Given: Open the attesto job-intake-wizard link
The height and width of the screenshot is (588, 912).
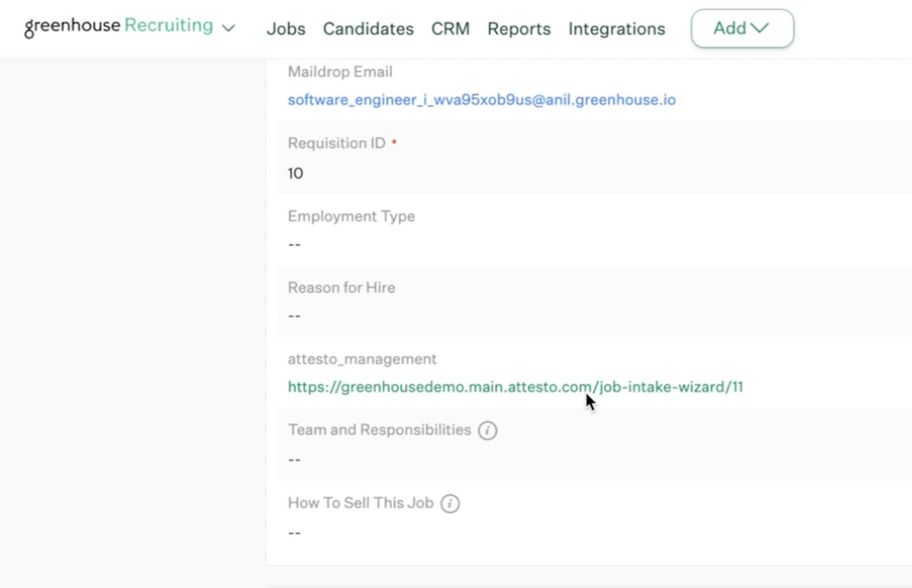Looking at the screenshot, I should click(x=515, y=387).
